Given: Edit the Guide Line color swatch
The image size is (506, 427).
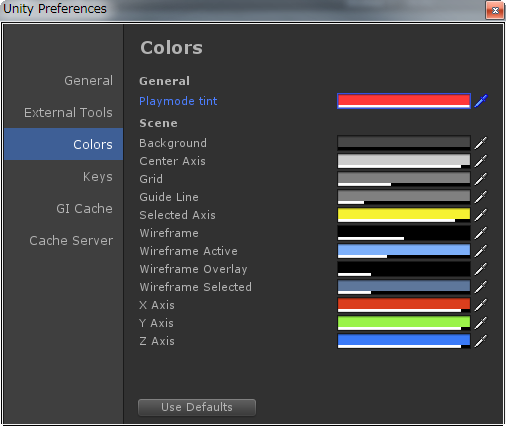Looking at the screenshot, I should (x=404, y=197).
